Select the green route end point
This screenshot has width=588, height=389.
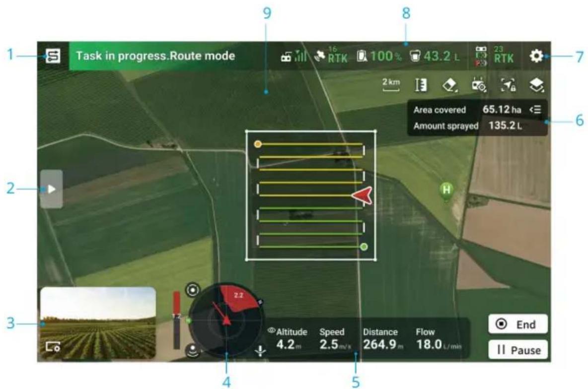(364, 247)
